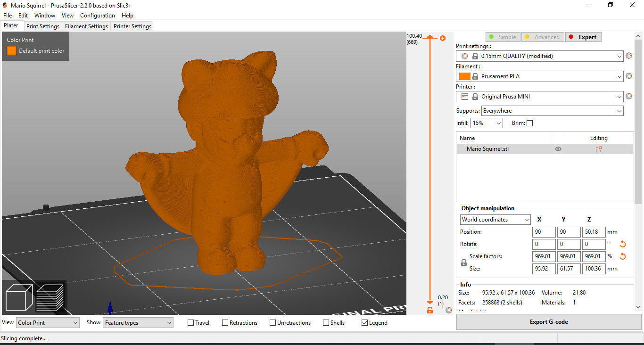Screen dimensions: 644x345
Task: Uncheck the Legend checkbox
Action: [364, 323]
